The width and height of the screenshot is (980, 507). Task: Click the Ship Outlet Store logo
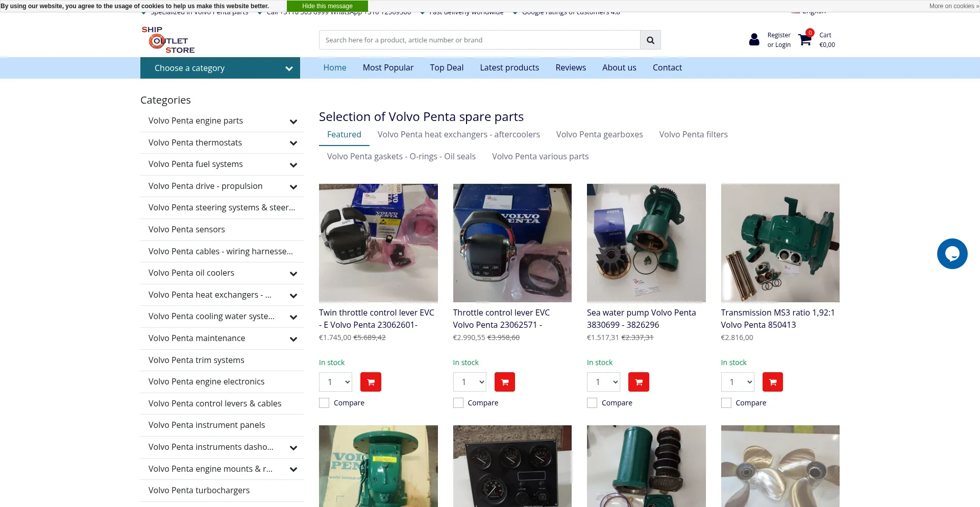tap(168, 40)
